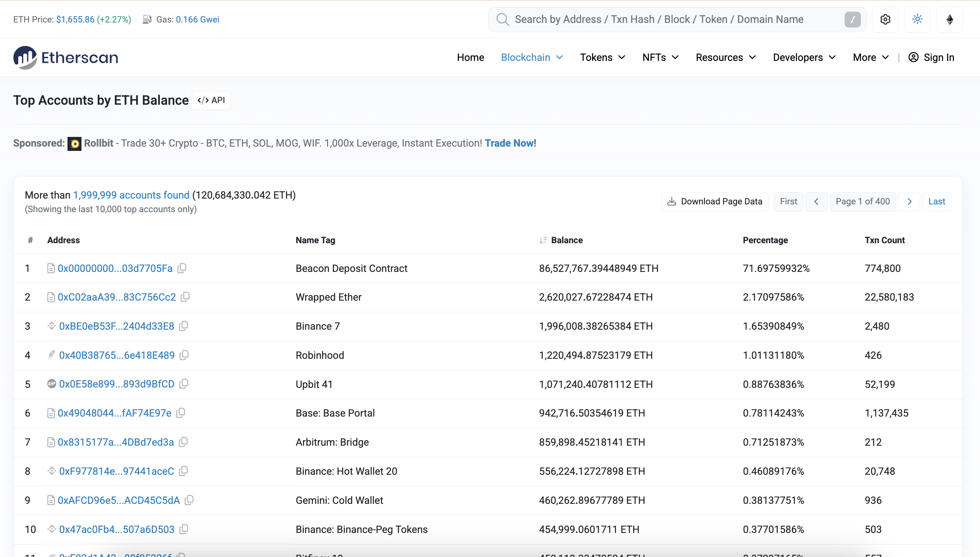Click the slash shortcut key badge

click(x=852, y=19)
